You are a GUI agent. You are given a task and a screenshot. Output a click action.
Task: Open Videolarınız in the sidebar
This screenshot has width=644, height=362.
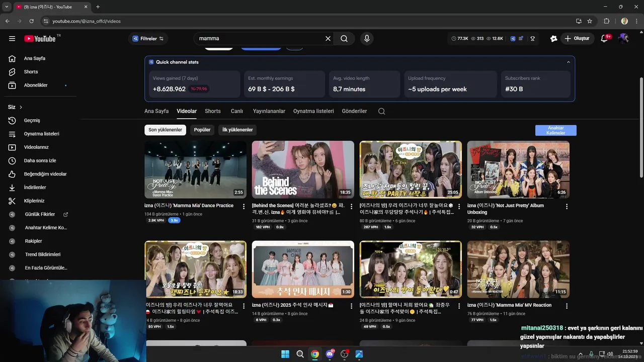coord(36,147)
